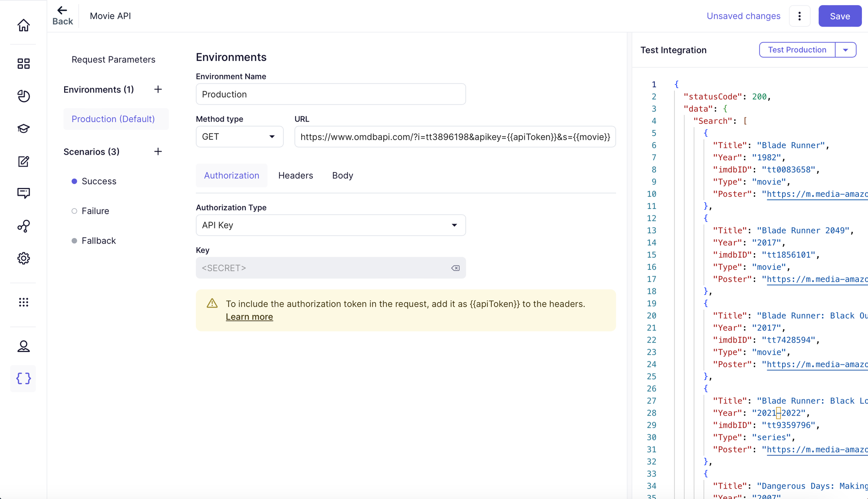Click the settings gear sidebar icon

(x=23, y=258)
